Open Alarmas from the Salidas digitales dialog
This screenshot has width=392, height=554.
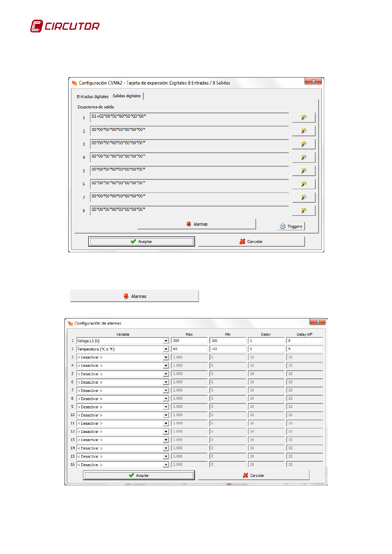[197, 224]
